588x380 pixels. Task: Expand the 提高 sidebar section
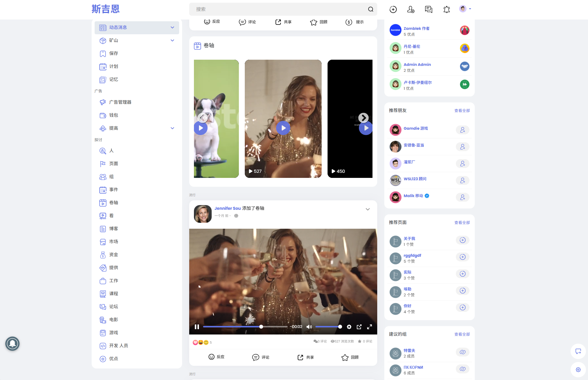point(172,128)
